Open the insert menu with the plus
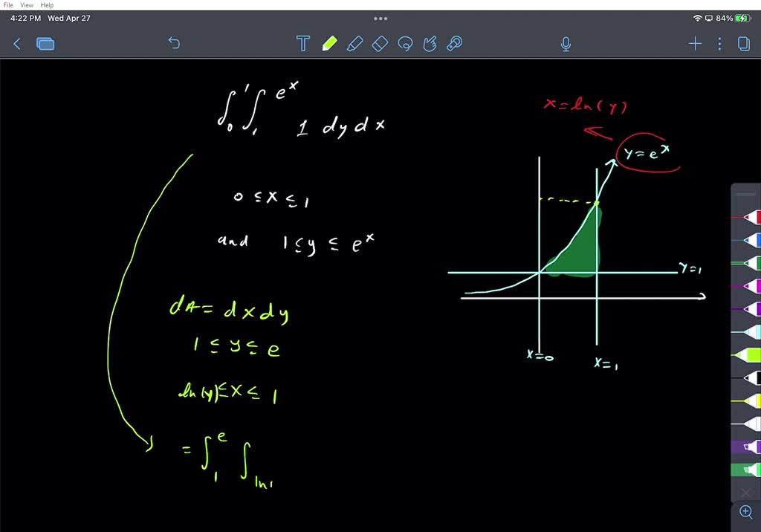This screenshot has height=532, width=761. [695, 44]
